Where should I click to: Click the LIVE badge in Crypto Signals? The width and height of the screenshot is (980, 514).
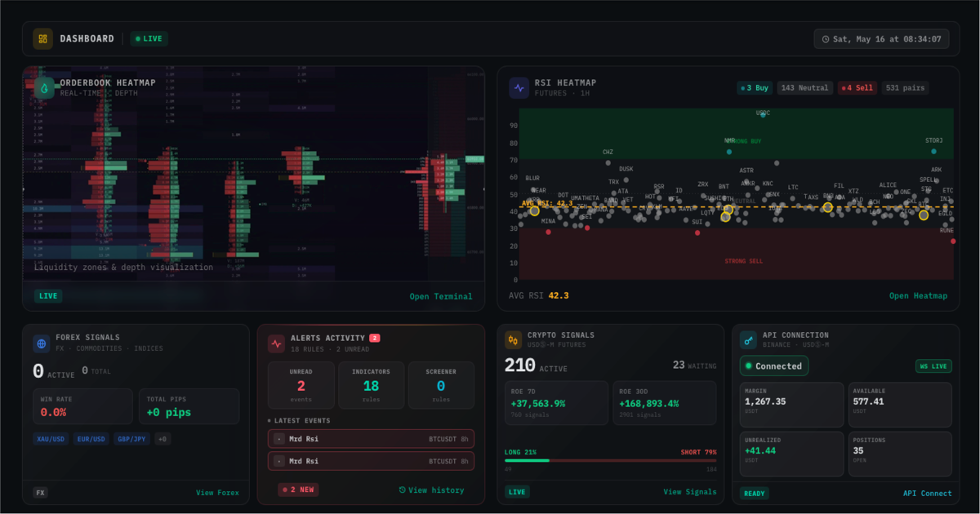click(x=517, y=492)
